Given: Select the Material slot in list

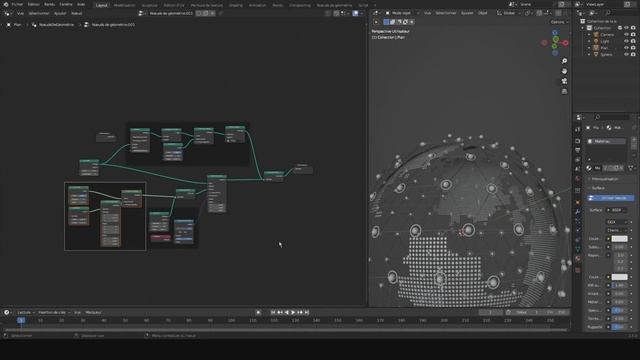Looking at the screenshot, I should 607,141.
